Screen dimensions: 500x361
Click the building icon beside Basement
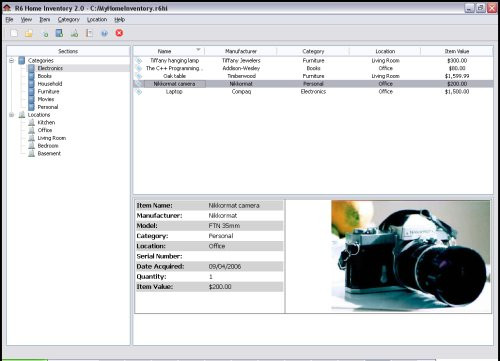31,153
